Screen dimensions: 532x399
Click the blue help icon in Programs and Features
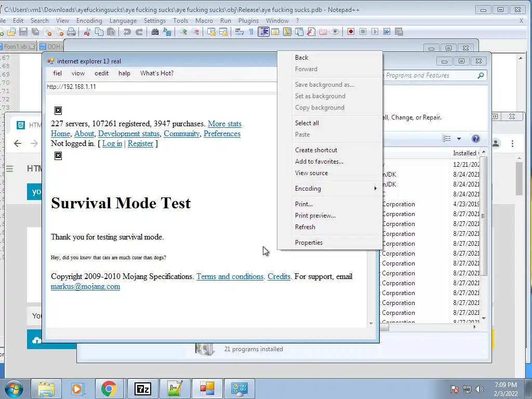click(x=476, y=138)
